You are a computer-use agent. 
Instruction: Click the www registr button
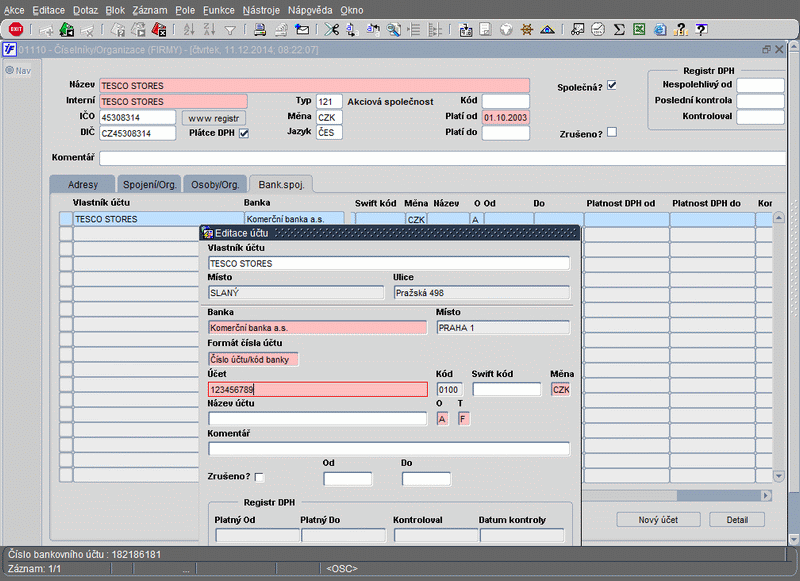pos(214,118)
